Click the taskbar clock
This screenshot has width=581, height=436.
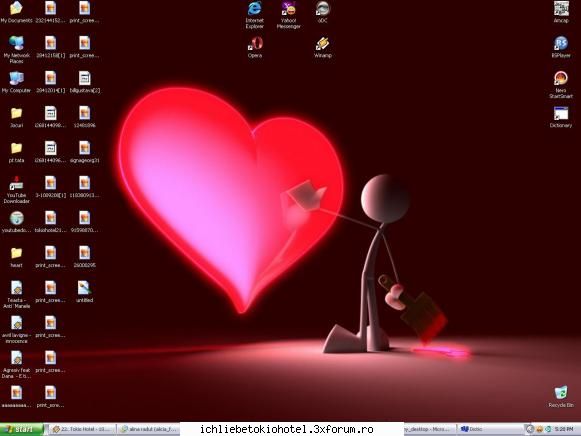click(564, 429)
